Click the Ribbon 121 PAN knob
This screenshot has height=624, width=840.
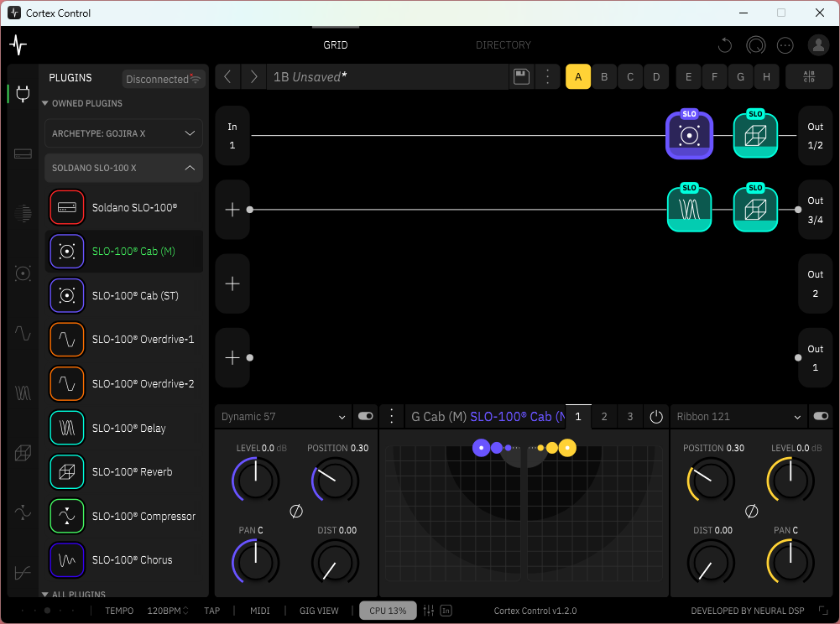coord(790,563)
